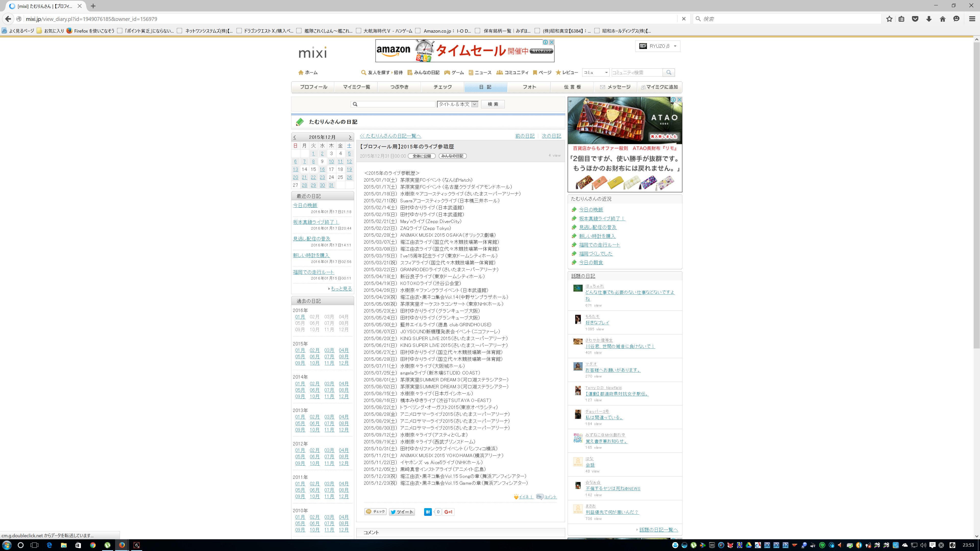Open recent diary 坂本真綾ライブ終了！ in left sidebar
The width and height of the screenshot is (980, 551).
[x=316, y=222]
